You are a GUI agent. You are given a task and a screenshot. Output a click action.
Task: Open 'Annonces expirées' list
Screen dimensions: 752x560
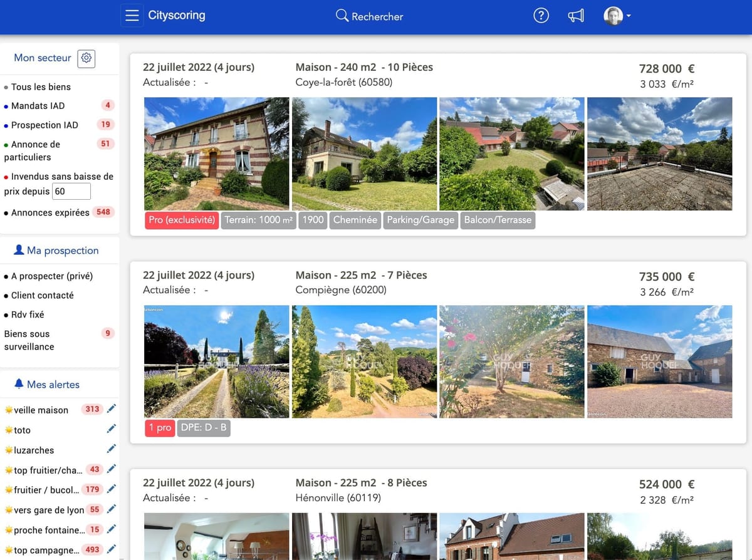point(50,212)
